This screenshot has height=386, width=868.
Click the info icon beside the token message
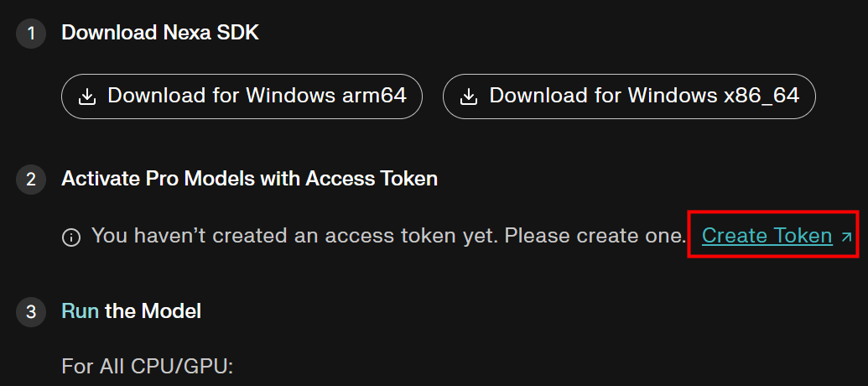click(x=71, y=237)
